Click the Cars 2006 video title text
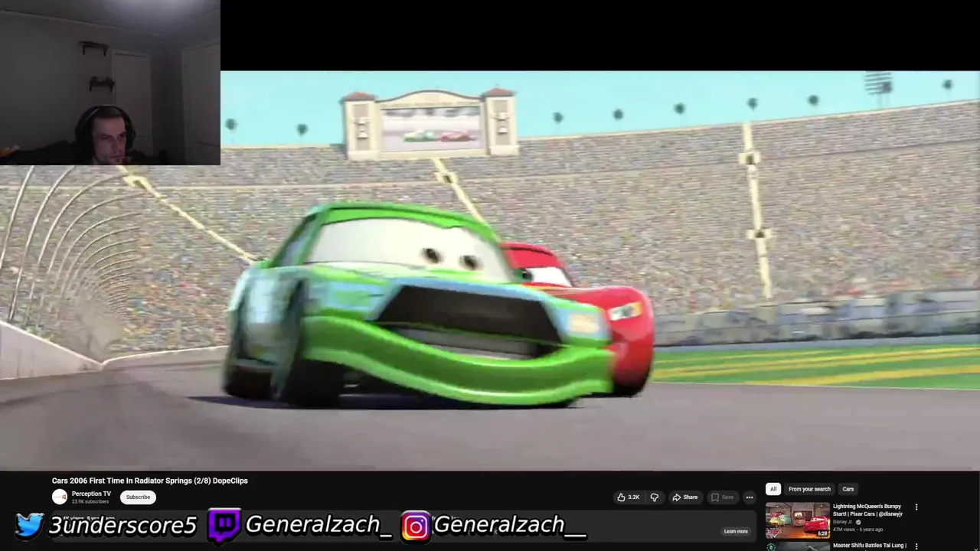Screen dimensions: 980x551 [x=150, y=481]
